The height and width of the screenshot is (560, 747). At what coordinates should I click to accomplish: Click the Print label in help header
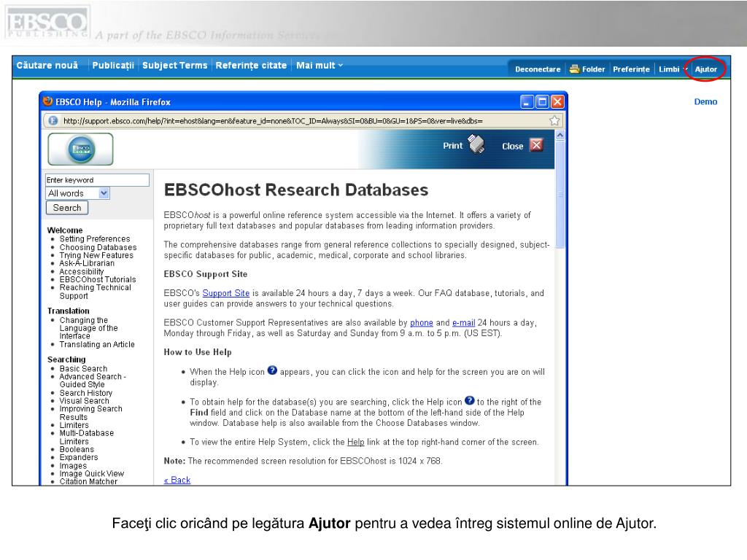pos(452,146)
